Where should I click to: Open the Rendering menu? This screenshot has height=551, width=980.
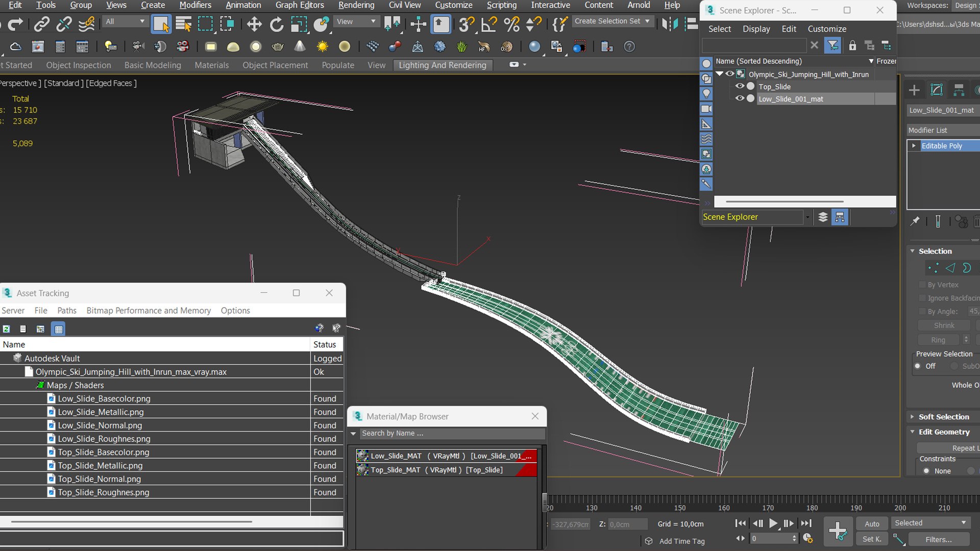click(356, 5)
